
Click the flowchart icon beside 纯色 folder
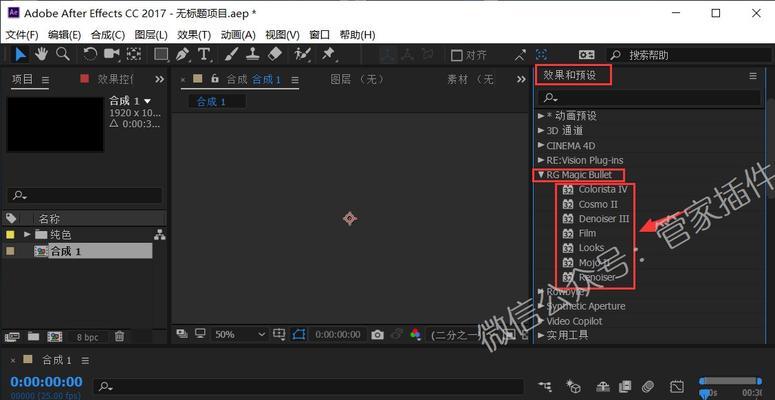(160, 235)
